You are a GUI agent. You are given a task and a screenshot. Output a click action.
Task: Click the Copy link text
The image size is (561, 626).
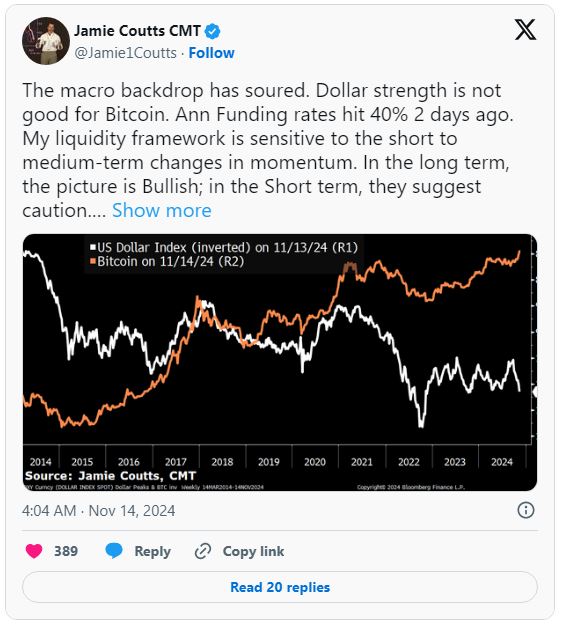[x=253, y=551]
